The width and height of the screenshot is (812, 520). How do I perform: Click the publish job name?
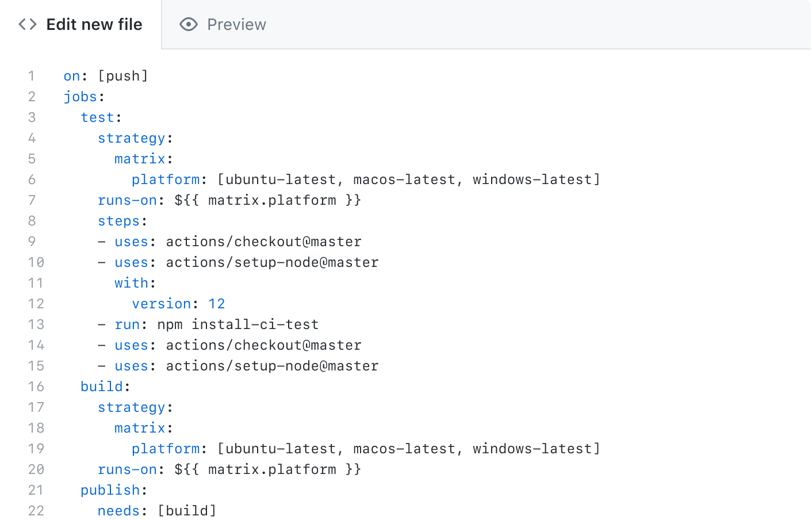pos(111,490)
